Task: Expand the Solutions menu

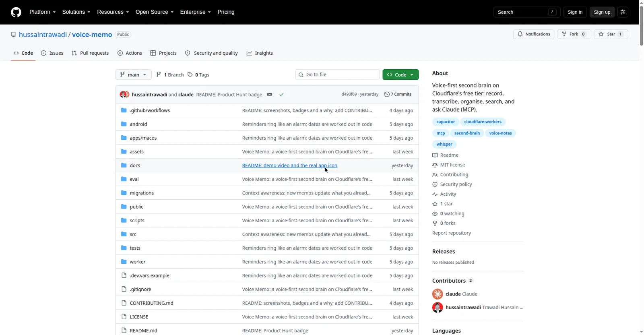Action: click(x=76, y=12)
